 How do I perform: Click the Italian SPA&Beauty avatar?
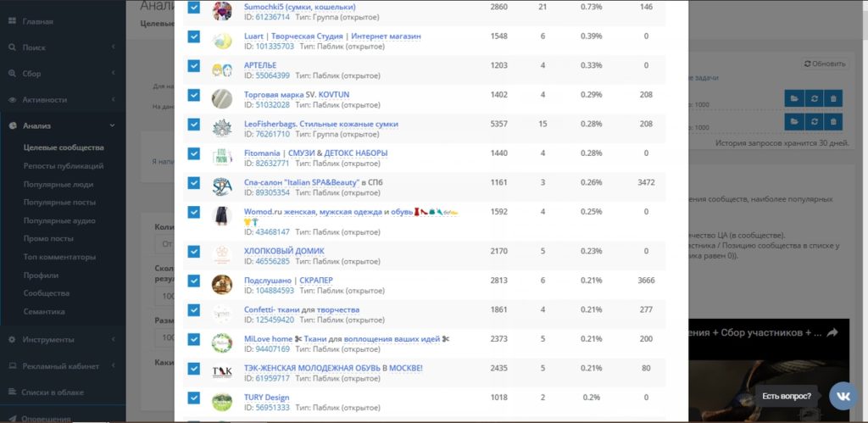[222, 186]
